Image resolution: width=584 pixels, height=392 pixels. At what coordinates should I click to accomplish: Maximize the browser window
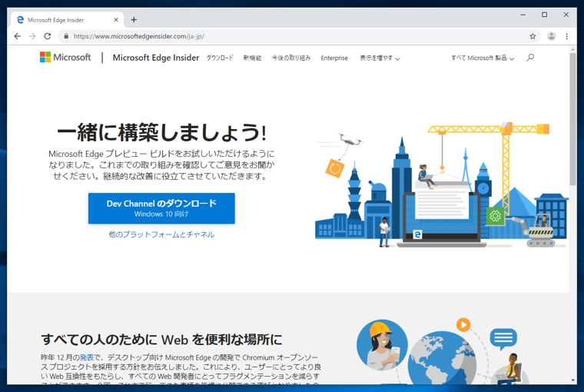[545, 15]
